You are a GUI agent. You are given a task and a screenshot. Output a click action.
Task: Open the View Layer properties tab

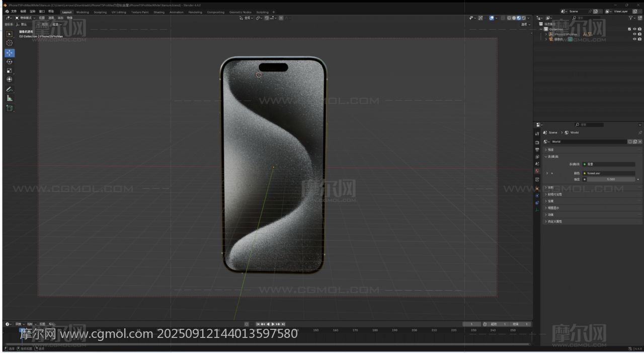coord(537,156)
